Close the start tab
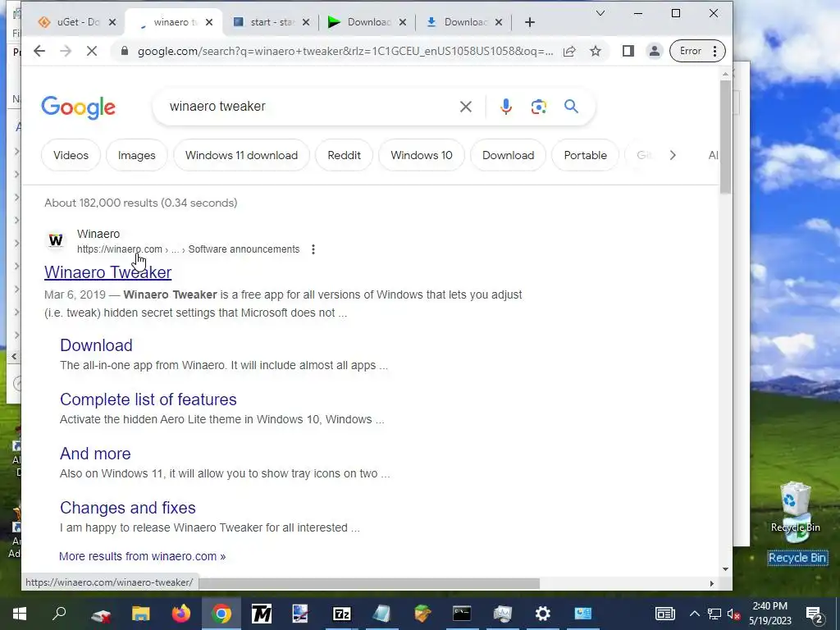The width and height of the screenshot is (840, 630). click(305, 22)
